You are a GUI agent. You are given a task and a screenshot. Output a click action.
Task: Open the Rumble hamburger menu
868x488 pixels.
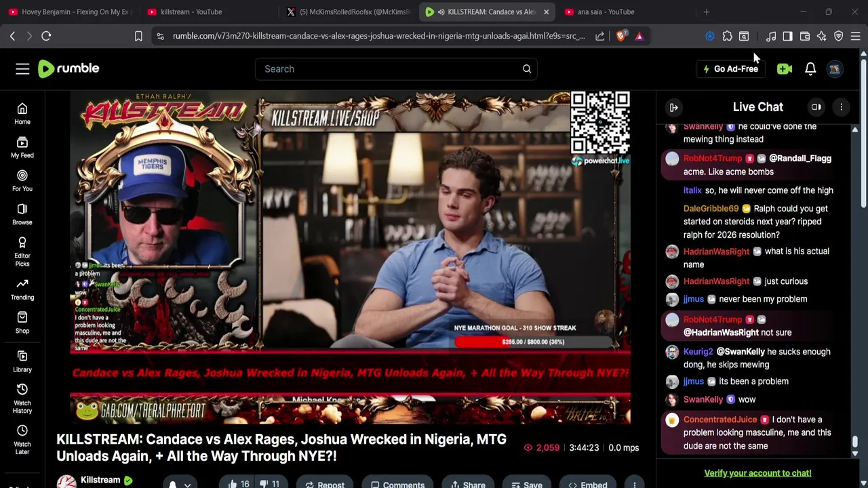click(22, 68)
